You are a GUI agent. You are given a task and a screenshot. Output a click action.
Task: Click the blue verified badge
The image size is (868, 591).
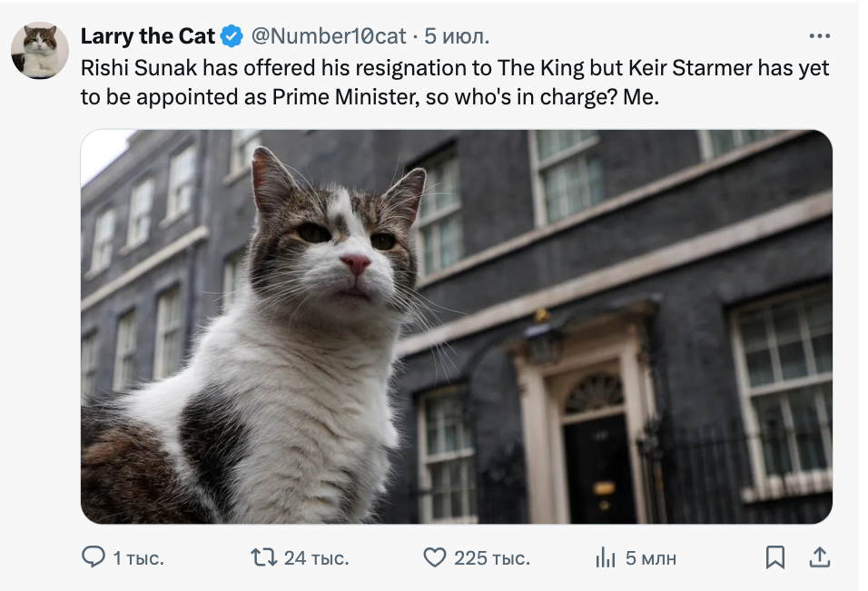point(232,36)
